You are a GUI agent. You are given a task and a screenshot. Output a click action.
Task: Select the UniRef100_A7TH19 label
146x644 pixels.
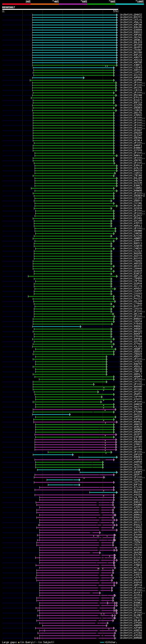(x=131, y=344)
